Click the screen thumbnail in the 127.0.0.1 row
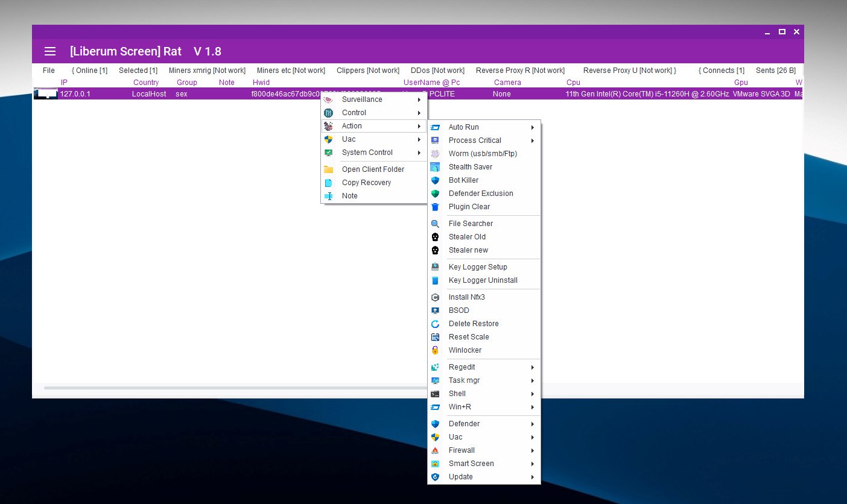 click(46, 94)
